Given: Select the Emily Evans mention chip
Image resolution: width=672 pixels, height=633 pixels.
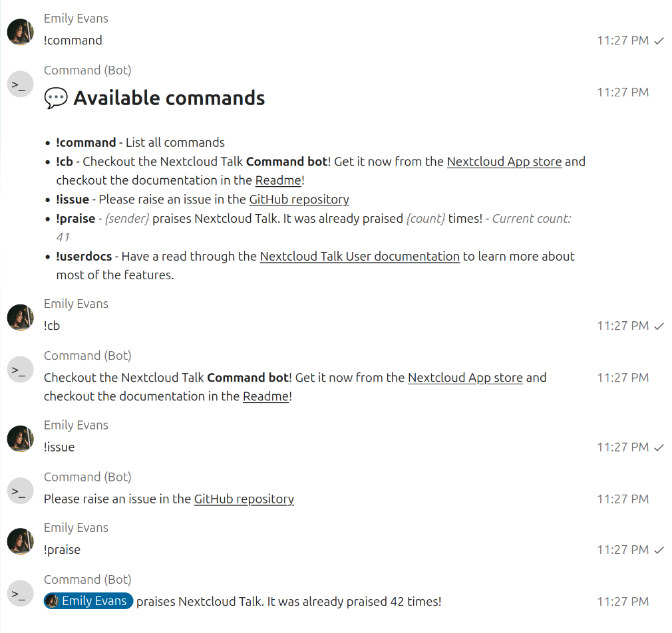Looking at the screenshot, I should click(88, 601).
